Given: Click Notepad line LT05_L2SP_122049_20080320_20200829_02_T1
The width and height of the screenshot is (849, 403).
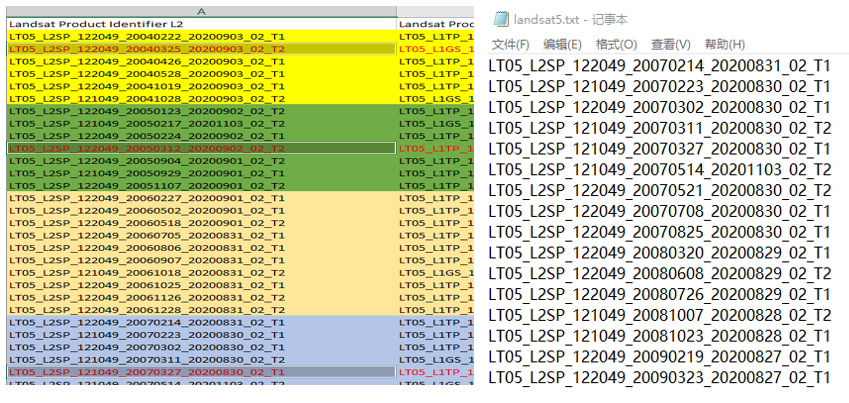Looking at the screenshot, I should click(x=659, y=253).
